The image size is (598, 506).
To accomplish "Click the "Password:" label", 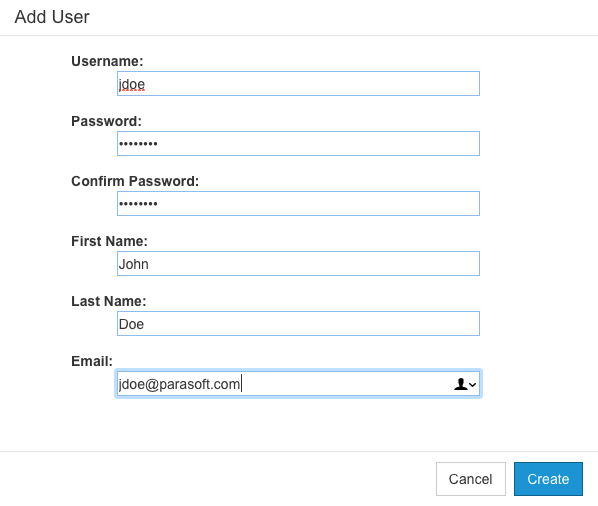I will tap(106, 121).
